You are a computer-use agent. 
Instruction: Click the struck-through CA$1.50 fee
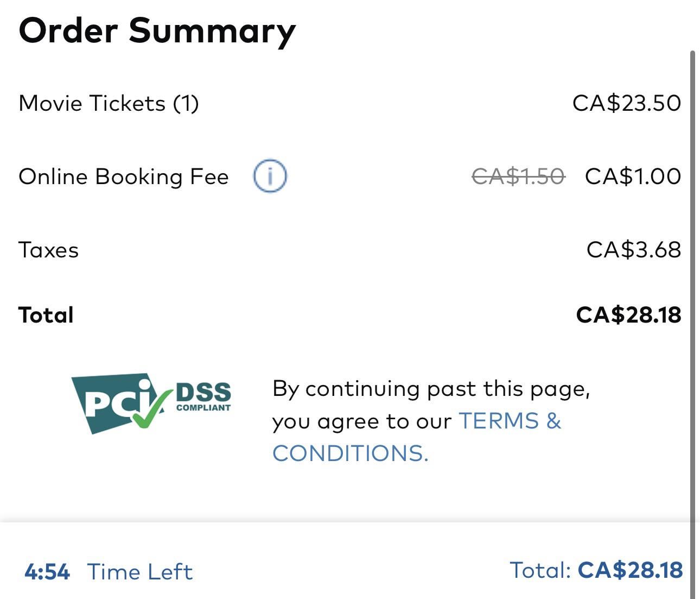518,176
